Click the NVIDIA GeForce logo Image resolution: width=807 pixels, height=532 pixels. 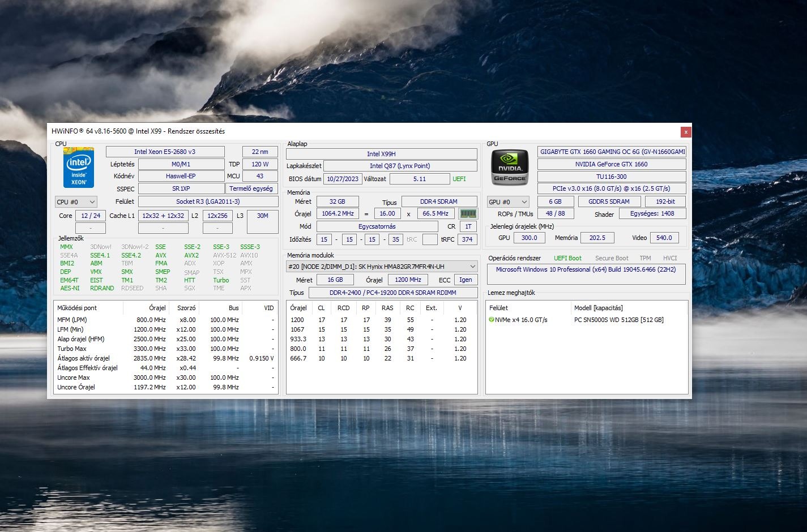pyautogui.click(x=510, y=167)
